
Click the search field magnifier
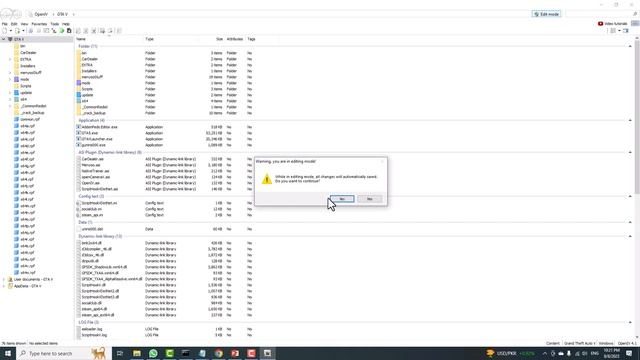coord(635,14)
